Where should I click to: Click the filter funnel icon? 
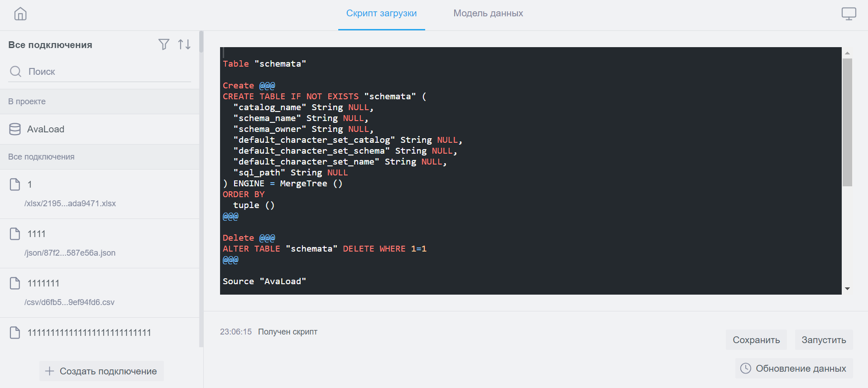[x=164, y=44]
